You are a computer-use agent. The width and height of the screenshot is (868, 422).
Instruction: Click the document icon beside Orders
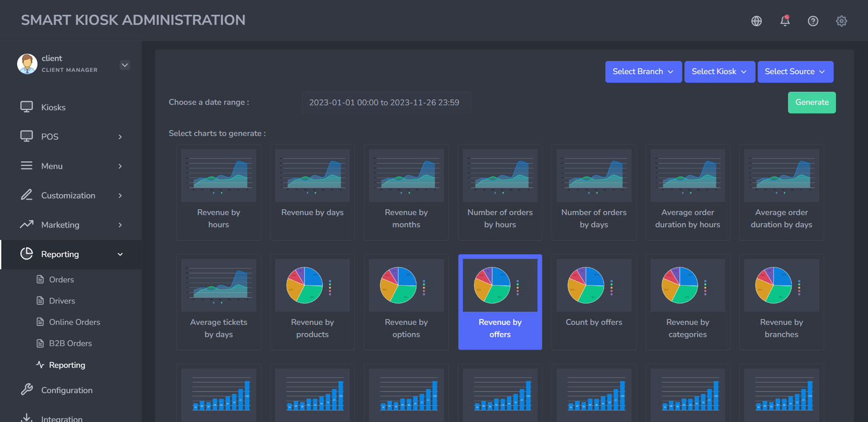pyautogui.click(x=40, y=279)
